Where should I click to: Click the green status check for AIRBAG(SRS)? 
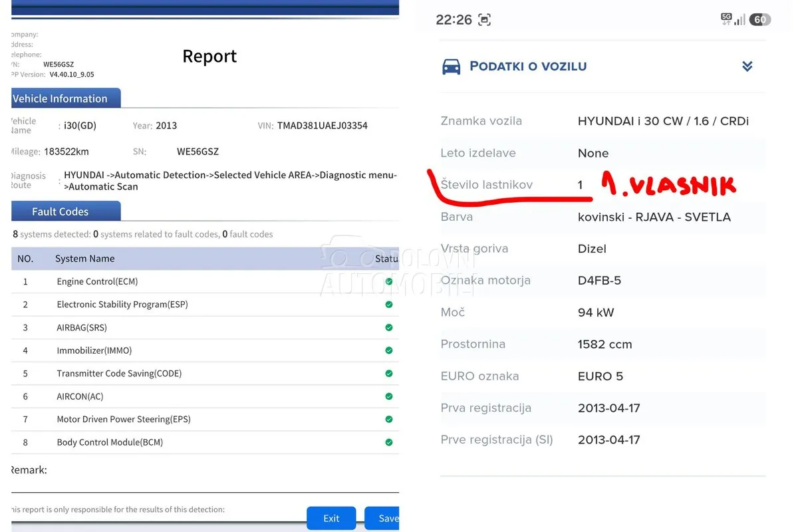click(389, 327)
